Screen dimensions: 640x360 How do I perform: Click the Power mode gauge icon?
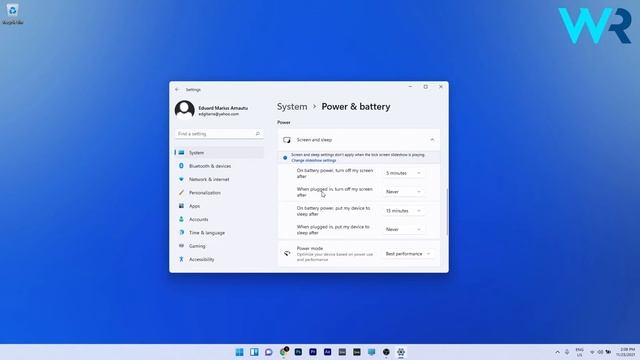tap(287, 253)
